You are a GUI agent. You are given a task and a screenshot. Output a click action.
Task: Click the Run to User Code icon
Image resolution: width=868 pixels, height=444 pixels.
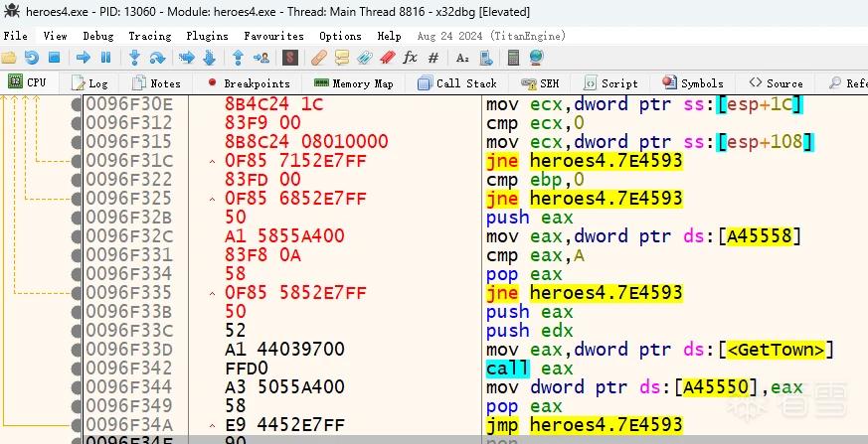coord(261,58)
